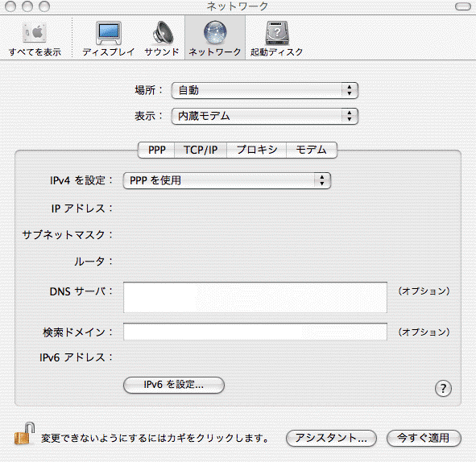Open the 起動ディスク startup disk icon
The image size is (476, 462).
(x=276, y=33)
